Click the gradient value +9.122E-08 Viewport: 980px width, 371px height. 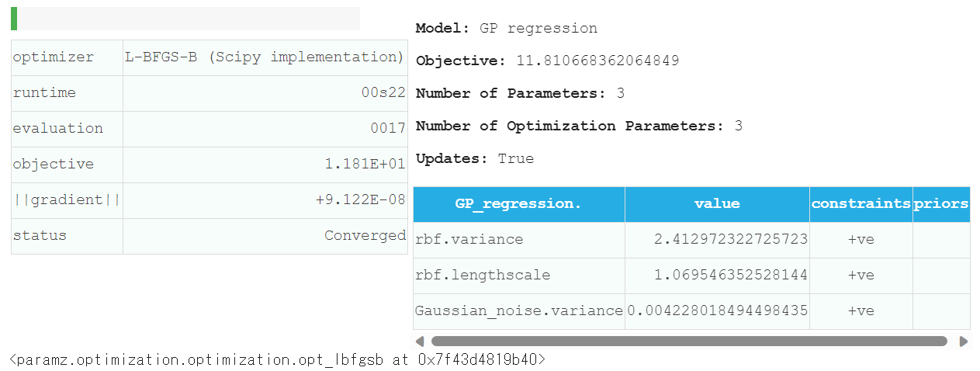pyautogui.click(x=361, y=200)
